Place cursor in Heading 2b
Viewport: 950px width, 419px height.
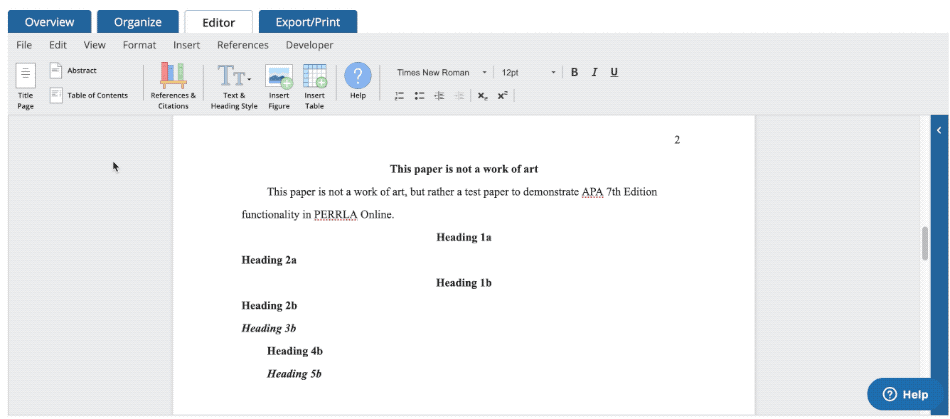270,306
